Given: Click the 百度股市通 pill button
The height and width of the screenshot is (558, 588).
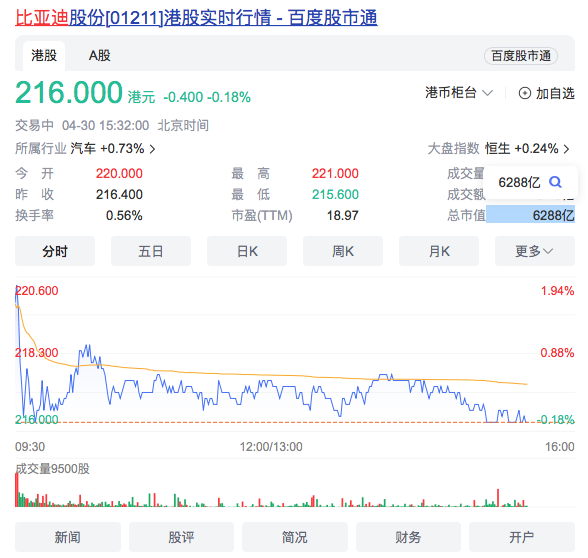Looking at the screenshot, I should point(521,56).
